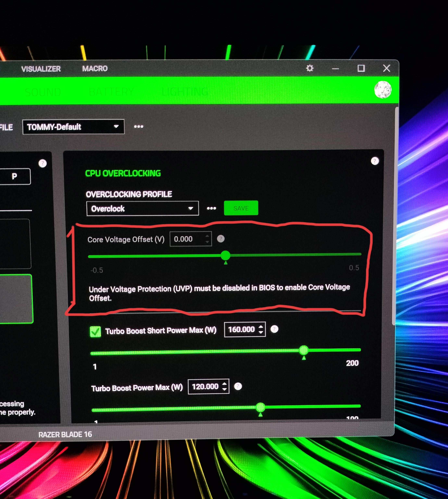Click the -0.5 minimum slider label

(97, 270)
